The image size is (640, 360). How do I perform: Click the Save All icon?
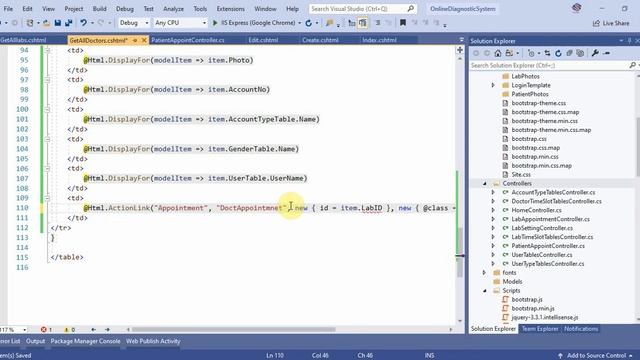coord(68,23)
